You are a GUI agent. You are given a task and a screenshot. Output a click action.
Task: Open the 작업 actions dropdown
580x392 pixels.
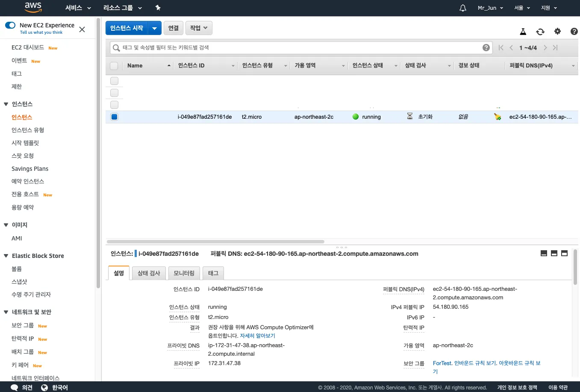tap(199, 28)
